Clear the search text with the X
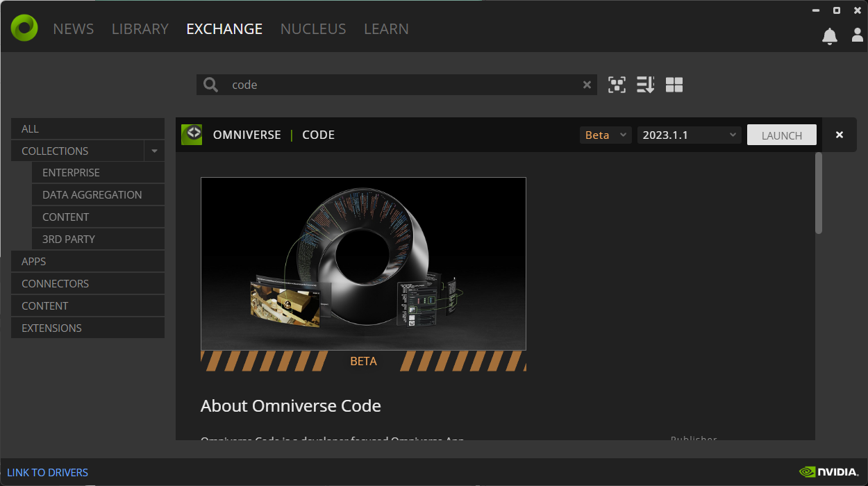This screenshot has height=486, width=868. (587, 85)
